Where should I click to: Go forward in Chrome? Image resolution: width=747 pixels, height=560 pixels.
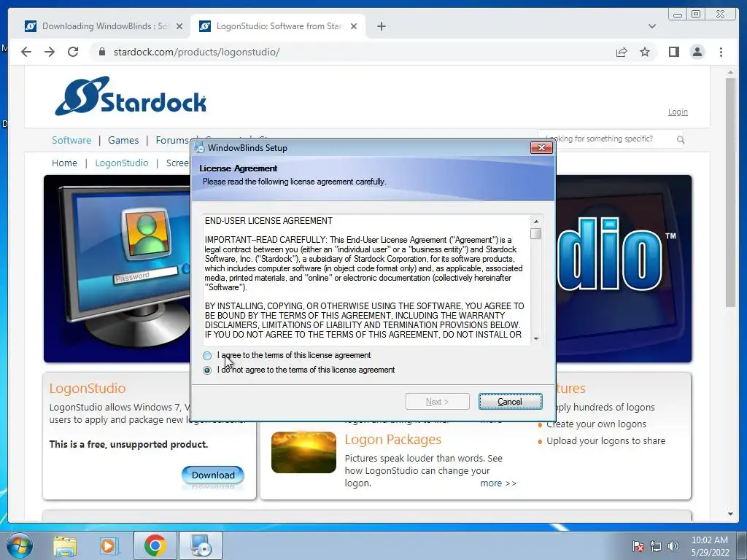pyautogui.click(x=50, y=52)
